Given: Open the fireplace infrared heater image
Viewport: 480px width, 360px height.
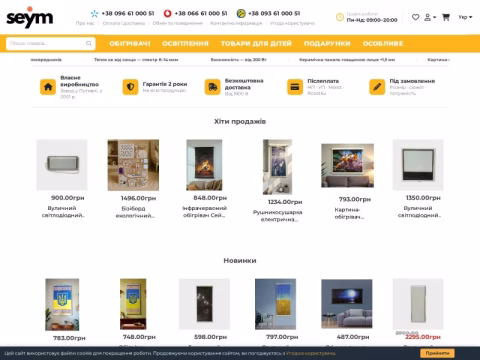Looking at the screenshot, I should click(x=204, y=165).
